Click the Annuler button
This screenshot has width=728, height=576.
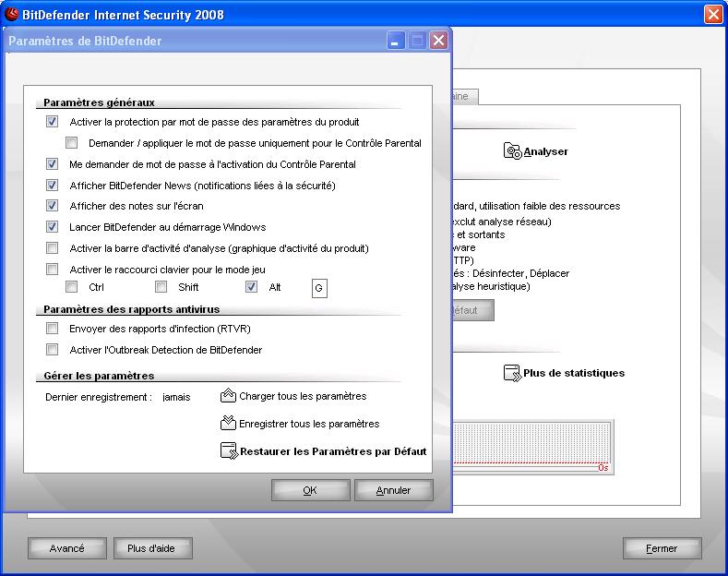tap(394, 490)
